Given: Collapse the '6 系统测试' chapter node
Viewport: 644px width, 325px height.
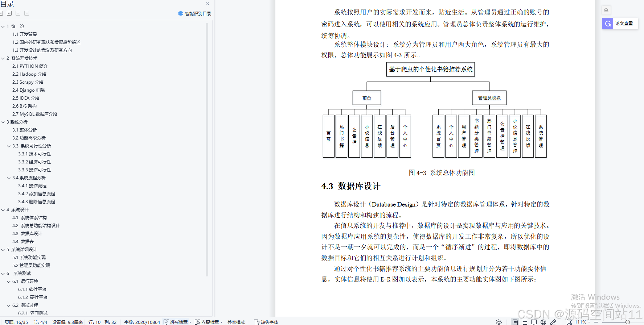Looking at the screenshot, I should (x=3, y=274).
